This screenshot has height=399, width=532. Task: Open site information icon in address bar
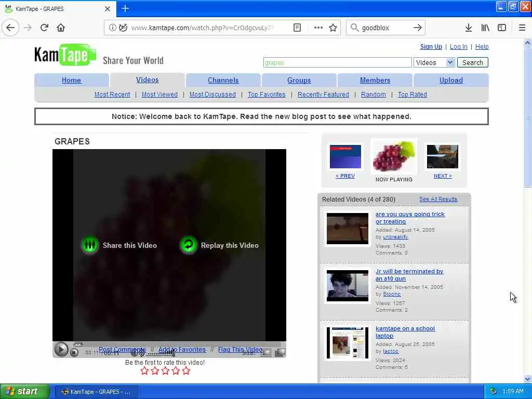pyautogui.click(x=112, y=28)
